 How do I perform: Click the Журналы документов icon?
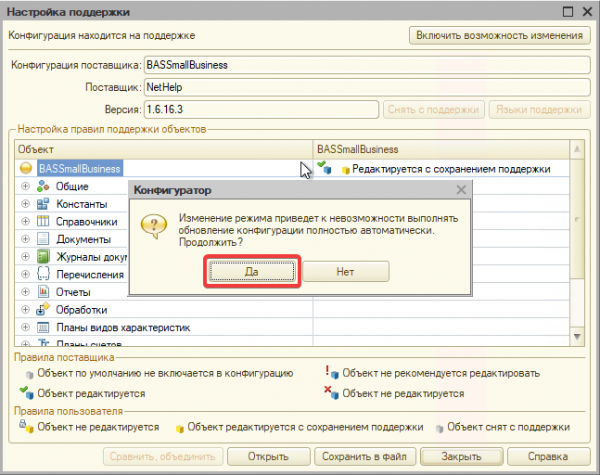[x=43, y=257]
